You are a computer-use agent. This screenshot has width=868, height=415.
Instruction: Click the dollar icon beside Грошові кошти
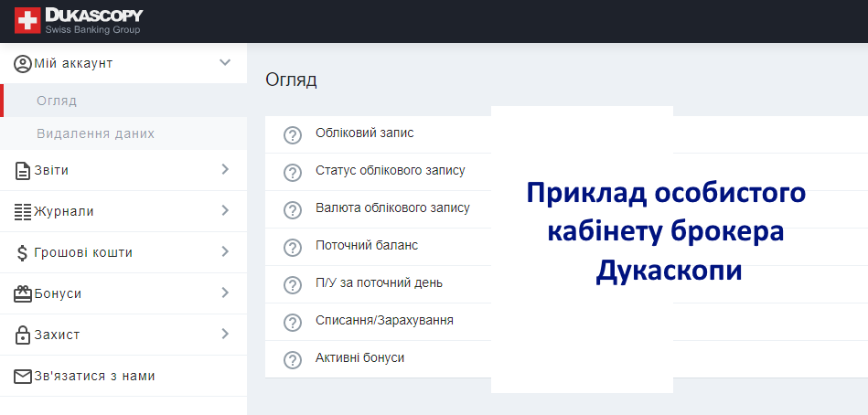coord(22,253)
